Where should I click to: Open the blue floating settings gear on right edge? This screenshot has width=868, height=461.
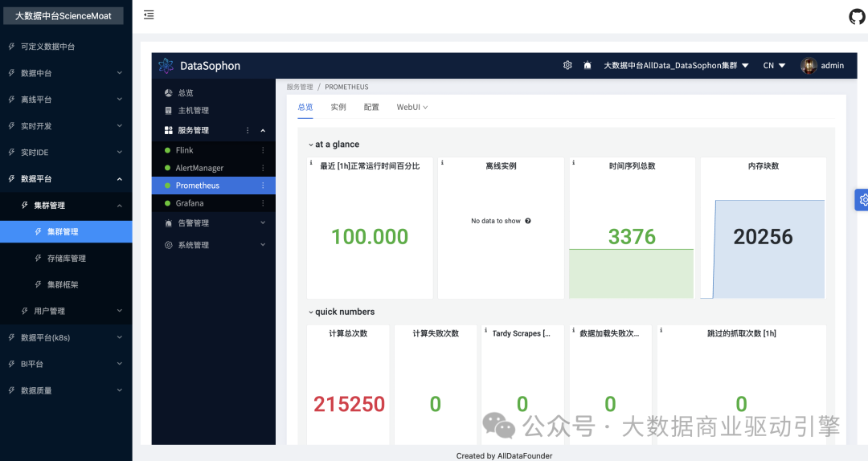click(x=862, y=200)
